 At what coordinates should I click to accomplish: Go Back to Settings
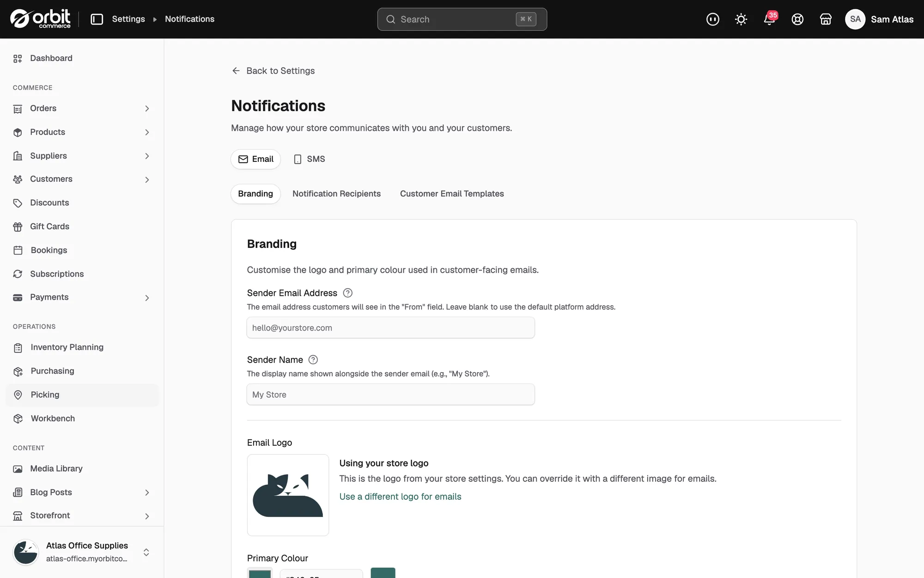click(x=273, y=71)
